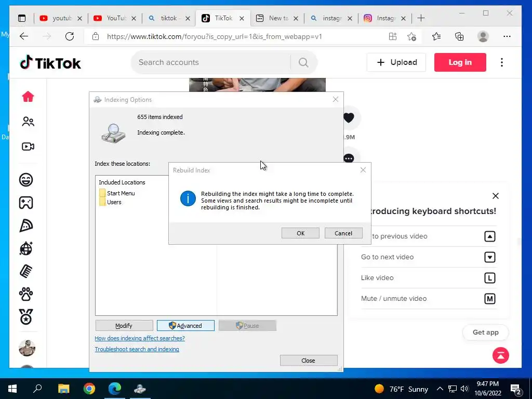The width and height of the screenshot is (532, 399).
Task: Close the keyboard shortcuts panel
Action: coord(495,196)
